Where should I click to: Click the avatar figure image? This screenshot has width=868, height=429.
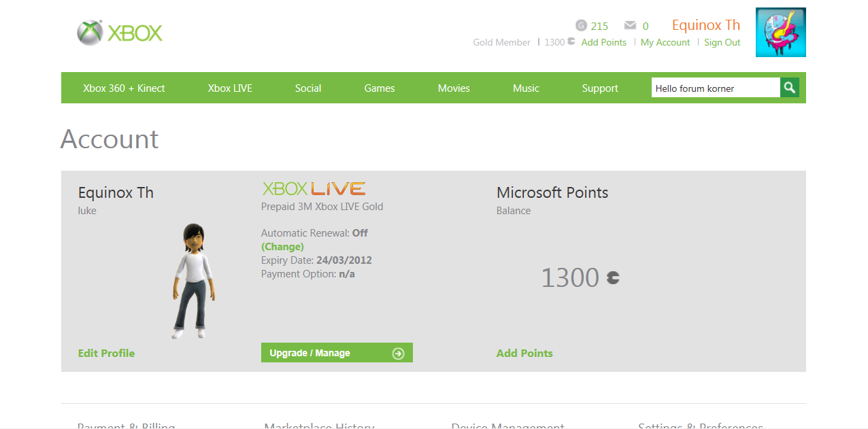[x=193, y=281]
